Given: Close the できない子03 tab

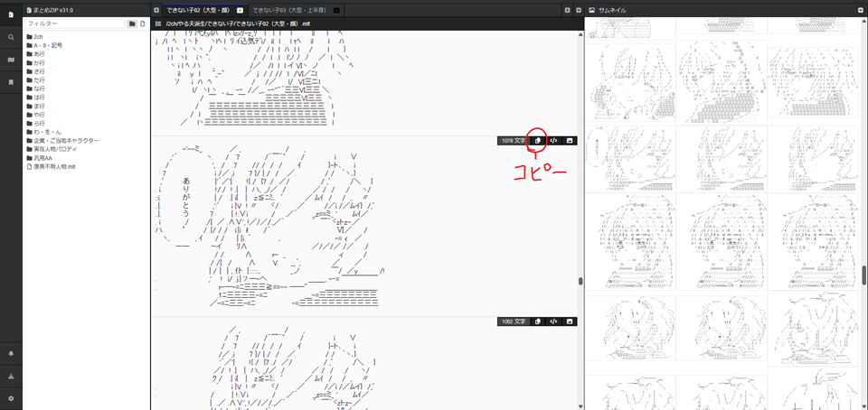Looking at the screenshot, I should tap(337, 10).
